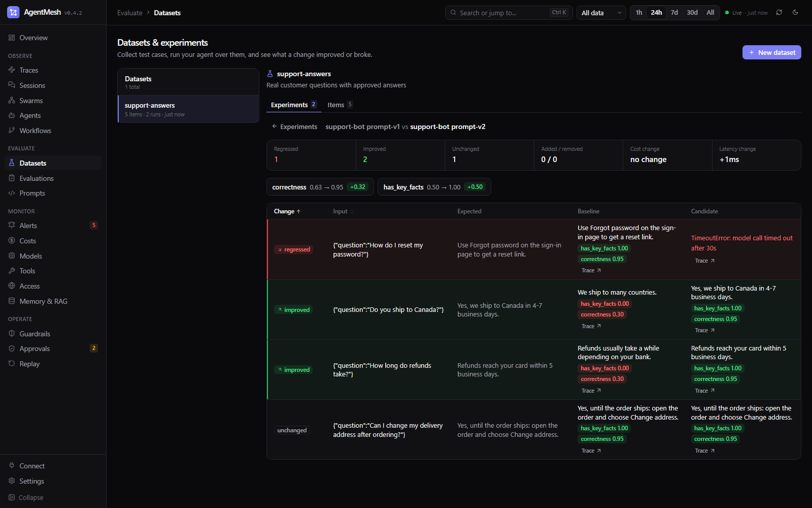Open Evaluations
Screen dimensions: 812x508
coord(53,178)
